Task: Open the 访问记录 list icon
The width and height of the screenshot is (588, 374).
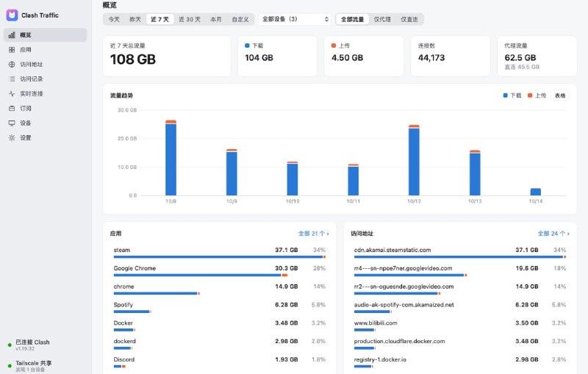Action: coord(12,79)
